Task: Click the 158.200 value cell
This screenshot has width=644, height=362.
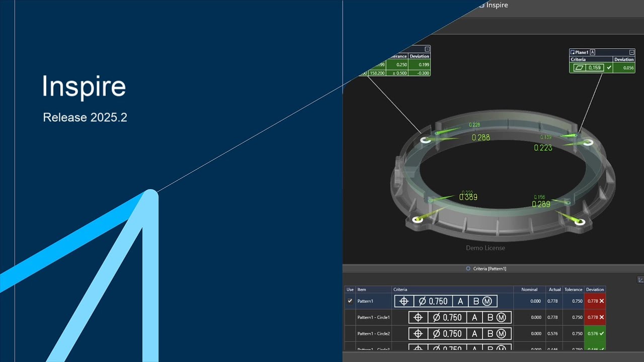Action: 377,73
